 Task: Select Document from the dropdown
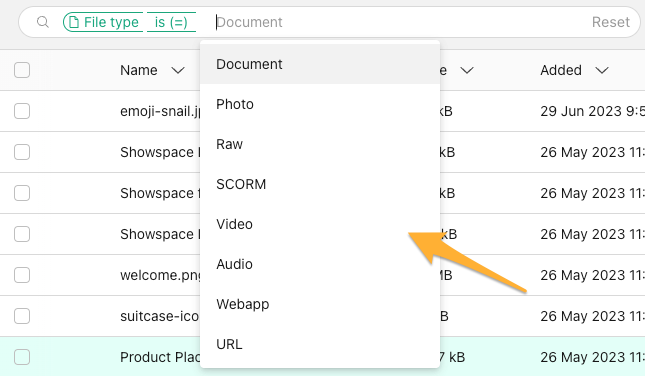click(320, 64)
